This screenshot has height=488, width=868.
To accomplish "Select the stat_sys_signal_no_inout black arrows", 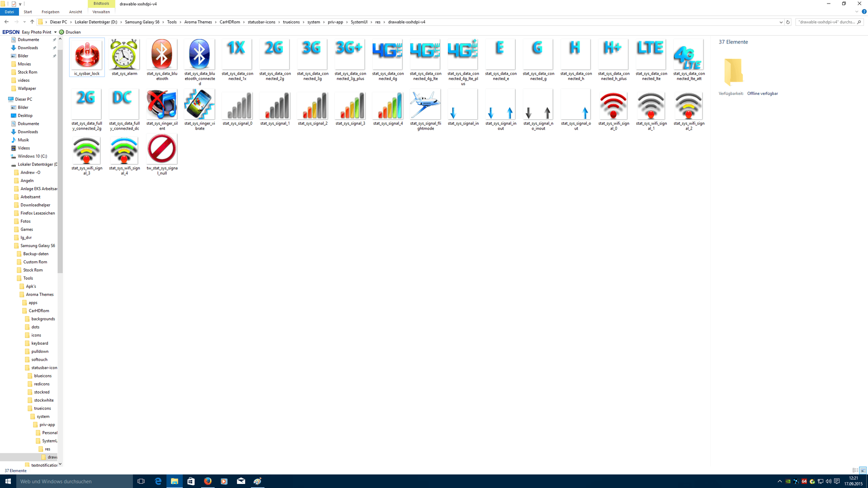I will click(538, 110).
